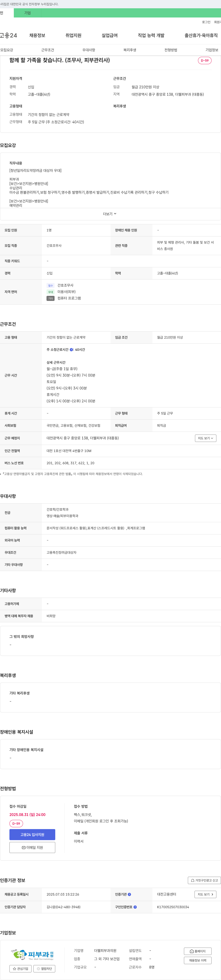The width and height of the screenshot is (221, 980).
Task: Open the 취업지원 menu
Action: 73,35
